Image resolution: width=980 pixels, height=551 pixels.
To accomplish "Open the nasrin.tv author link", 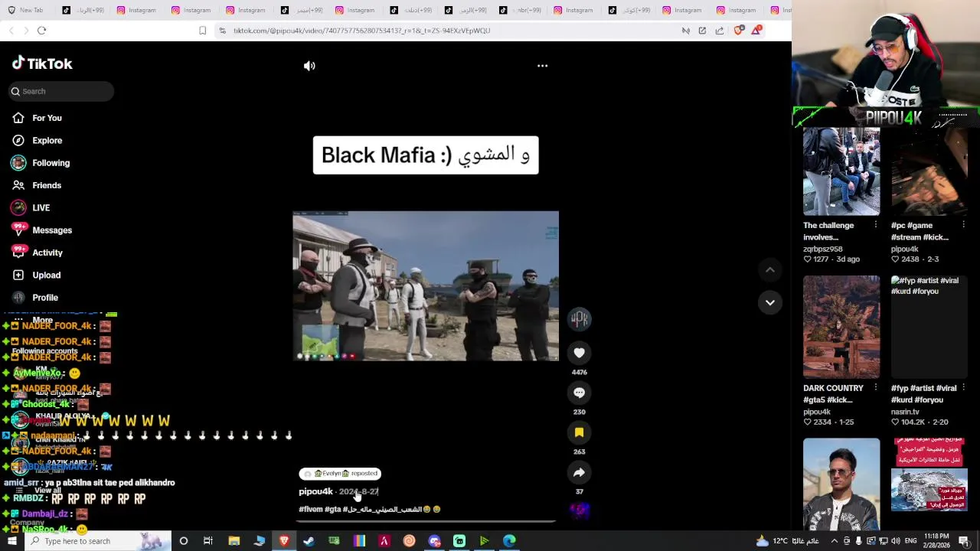I will 905,412.
